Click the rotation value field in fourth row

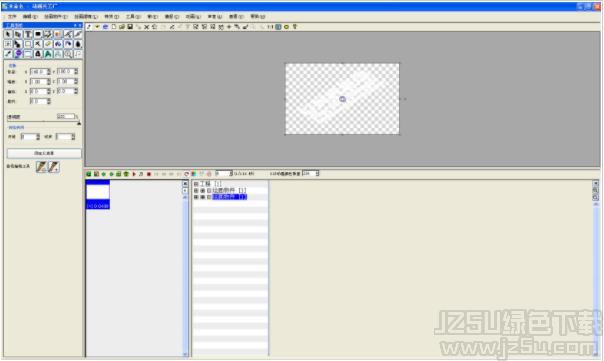point(39,101)
